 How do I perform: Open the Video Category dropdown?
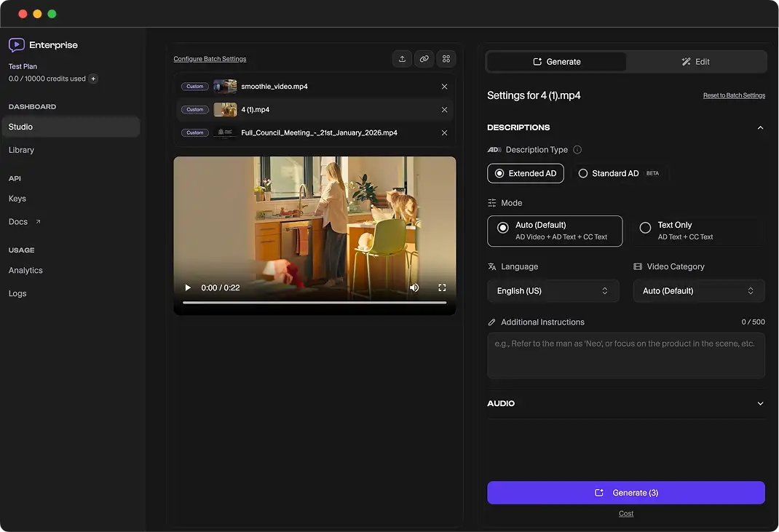coord(698,290)
